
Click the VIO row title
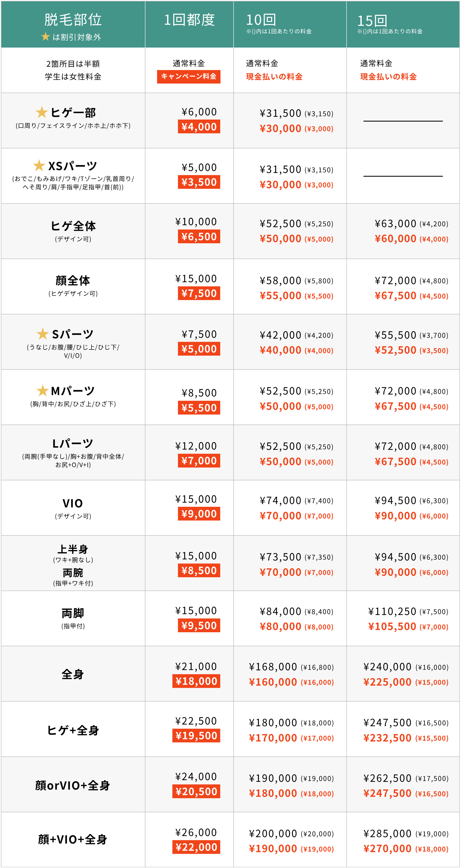[73, 504]
